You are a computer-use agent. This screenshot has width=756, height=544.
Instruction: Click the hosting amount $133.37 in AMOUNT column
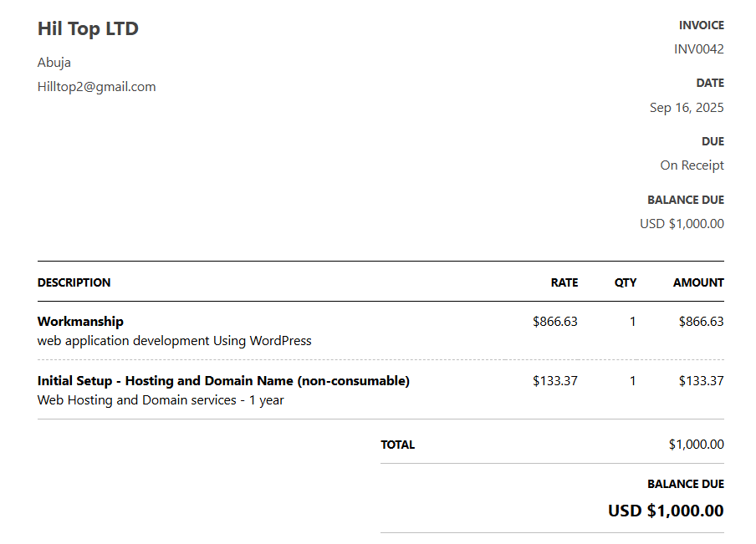[701, 381]
